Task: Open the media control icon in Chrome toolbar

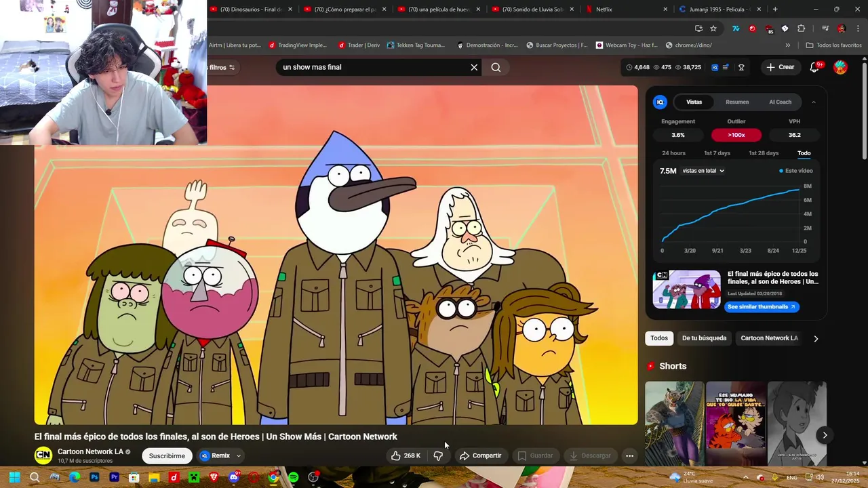Action: point(825,28)
